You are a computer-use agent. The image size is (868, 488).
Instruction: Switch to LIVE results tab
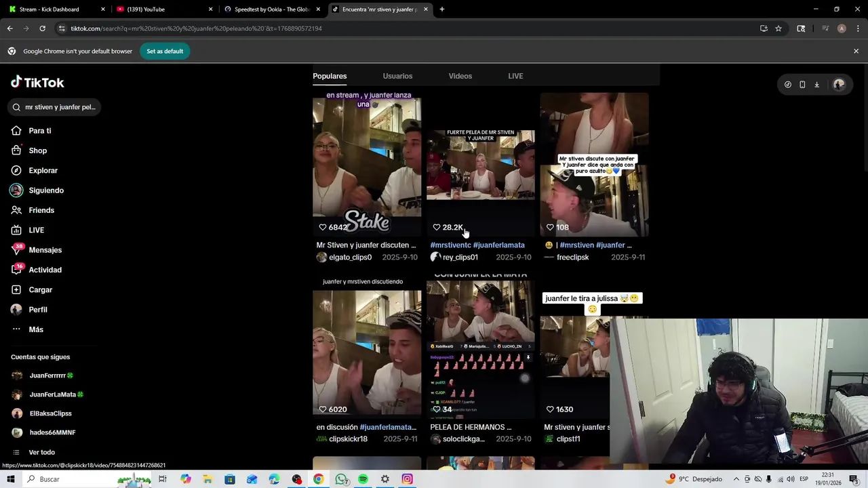(515, 76)
